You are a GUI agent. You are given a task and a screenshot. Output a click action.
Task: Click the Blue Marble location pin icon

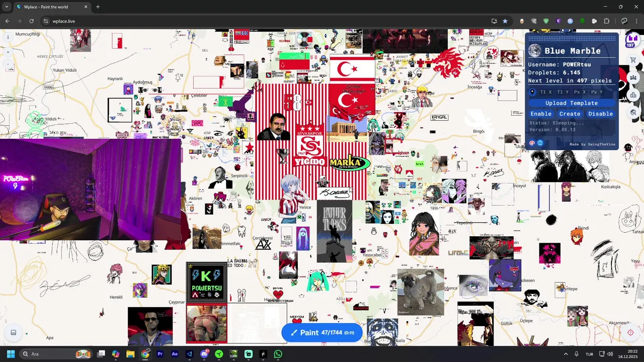coord(532,92)
